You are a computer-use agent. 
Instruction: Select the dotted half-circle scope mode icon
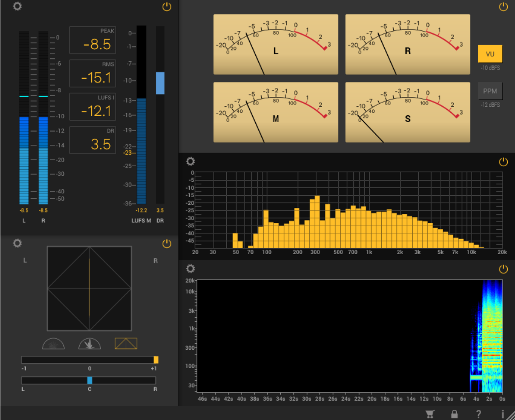point(54,343)
